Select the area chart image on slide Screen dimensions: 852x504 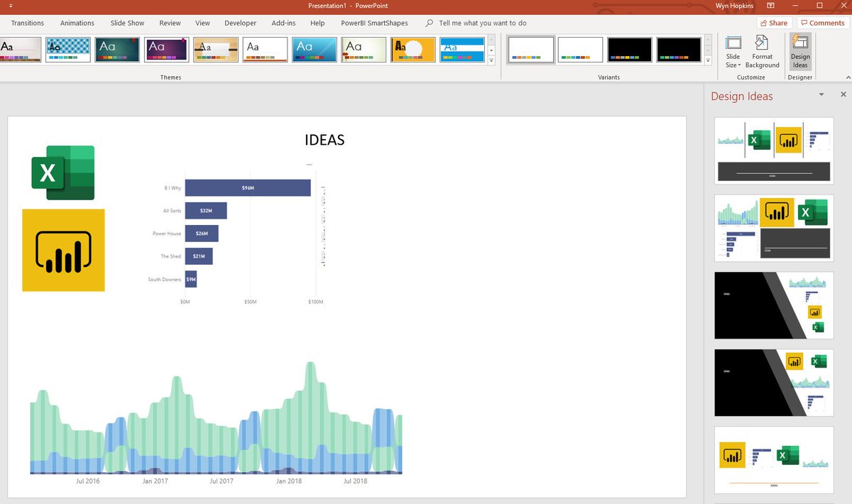pyautogui.click(x=216, y=423)
